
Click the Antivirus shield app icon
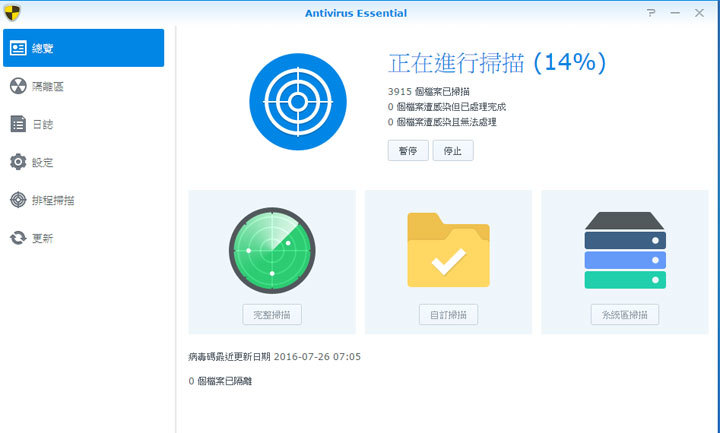pyautogui.click(x=12, y=13)
